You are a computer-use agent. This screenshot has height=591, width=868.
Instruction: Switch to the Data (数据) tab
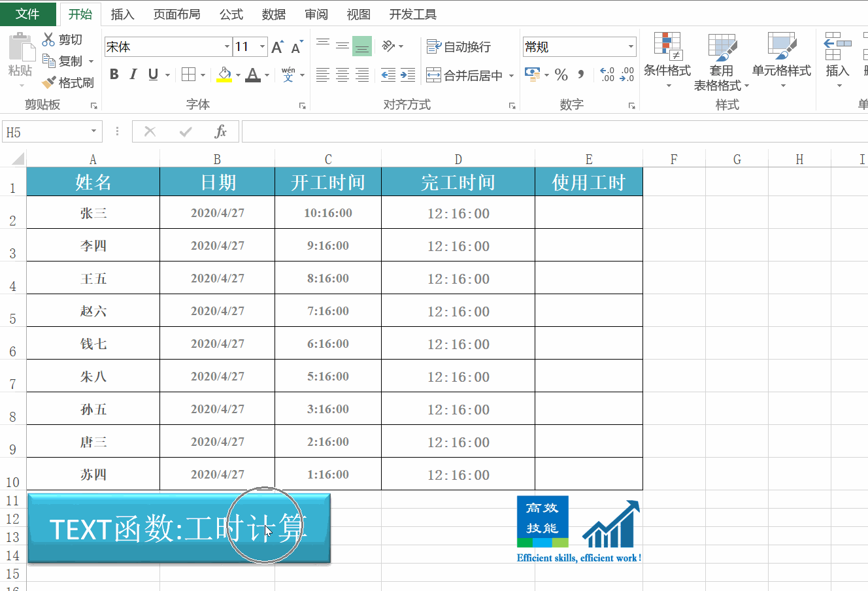pos(274,14)
